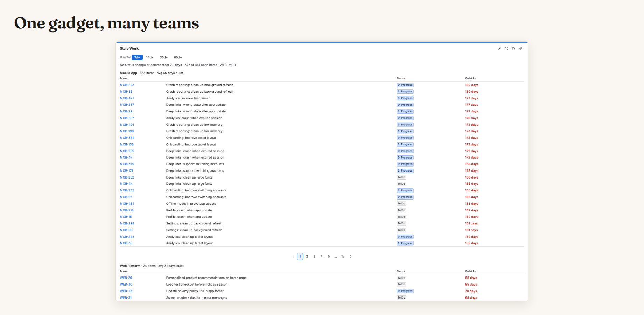Jump to page 15 of Mobile App issues
The image size is (644, 315).
tap(343, 257)
